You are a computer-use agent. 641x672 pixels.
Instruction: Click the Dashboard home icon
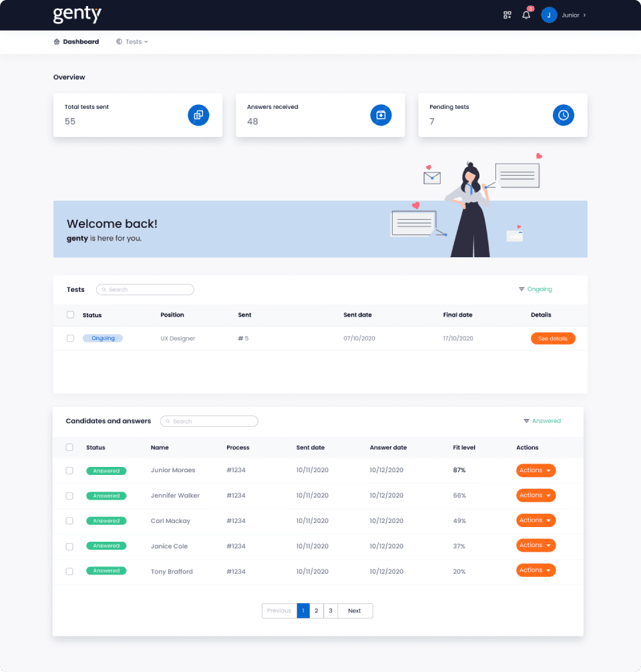tap(57, 41)
